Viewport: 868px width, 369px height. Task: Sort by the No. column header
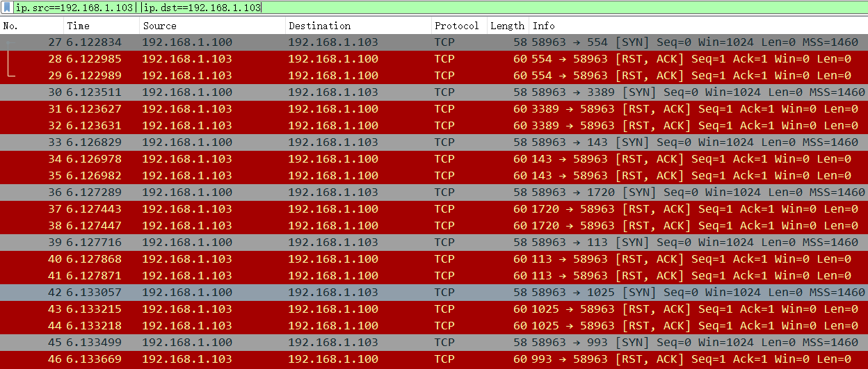click(x=32, y=26)
